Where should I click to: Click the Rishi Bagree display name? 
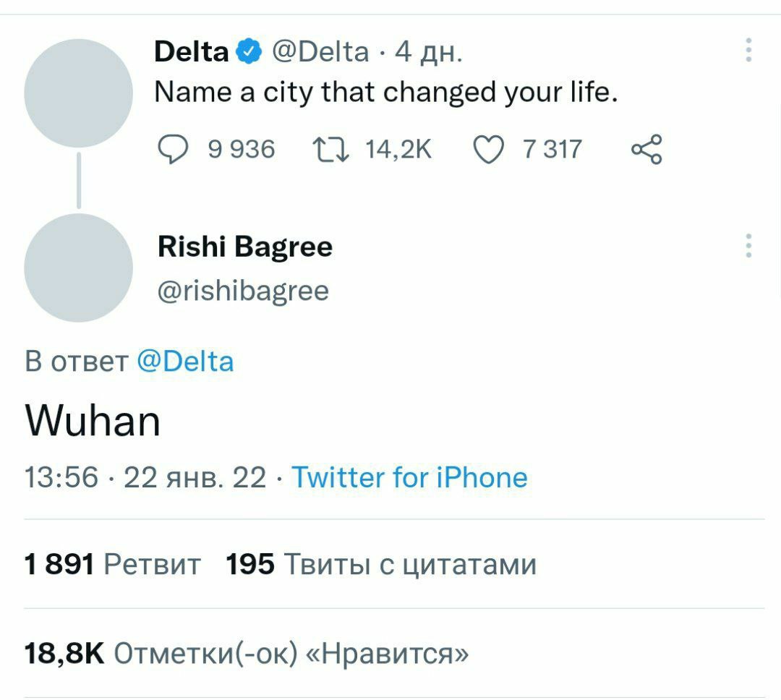244,247
